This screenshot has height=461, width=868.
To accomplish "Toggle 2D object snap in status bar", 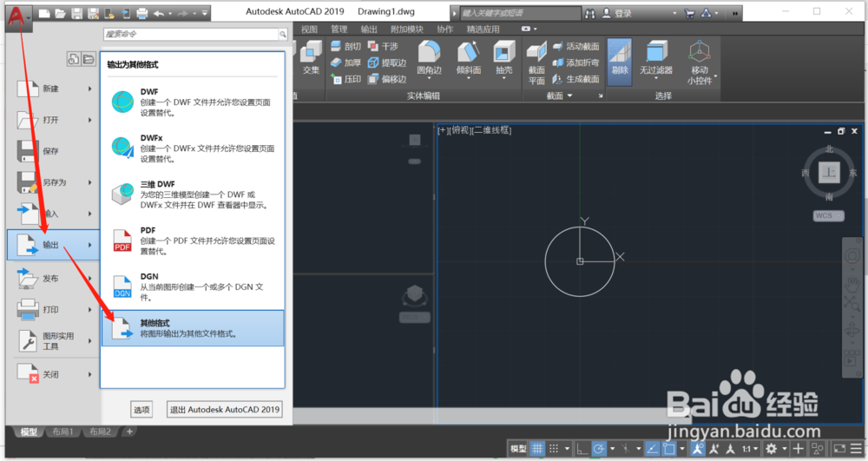I will [x=668, y=449].
